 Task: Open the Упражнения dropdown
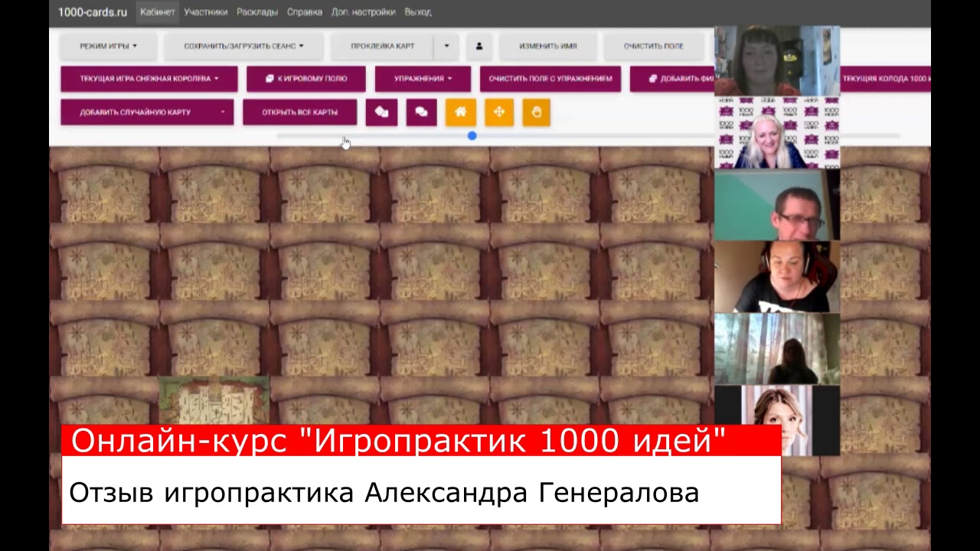pos(423,79)
